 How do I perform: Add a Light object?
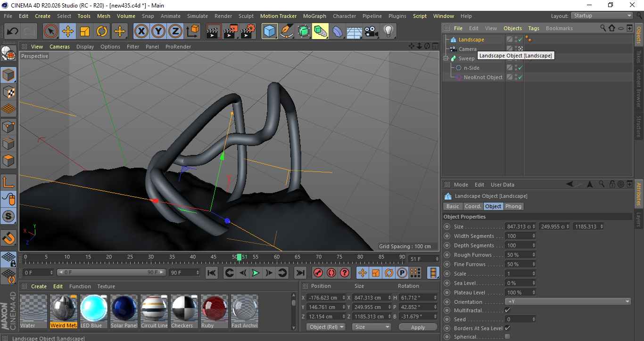pos(388,32)
